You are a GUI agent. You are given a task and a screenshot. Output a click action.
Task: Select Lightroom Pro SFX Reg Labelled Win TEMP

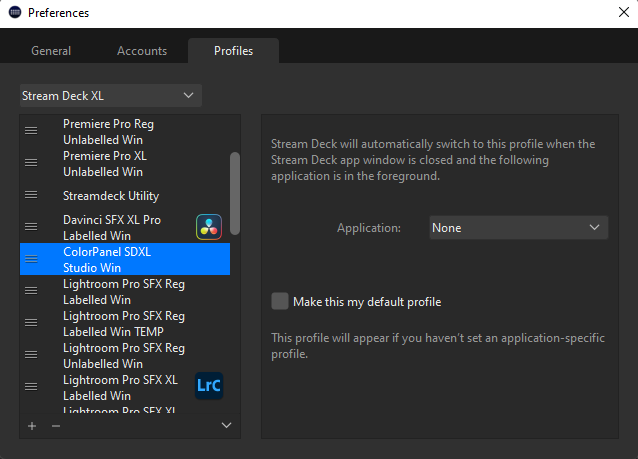(125, 323)
